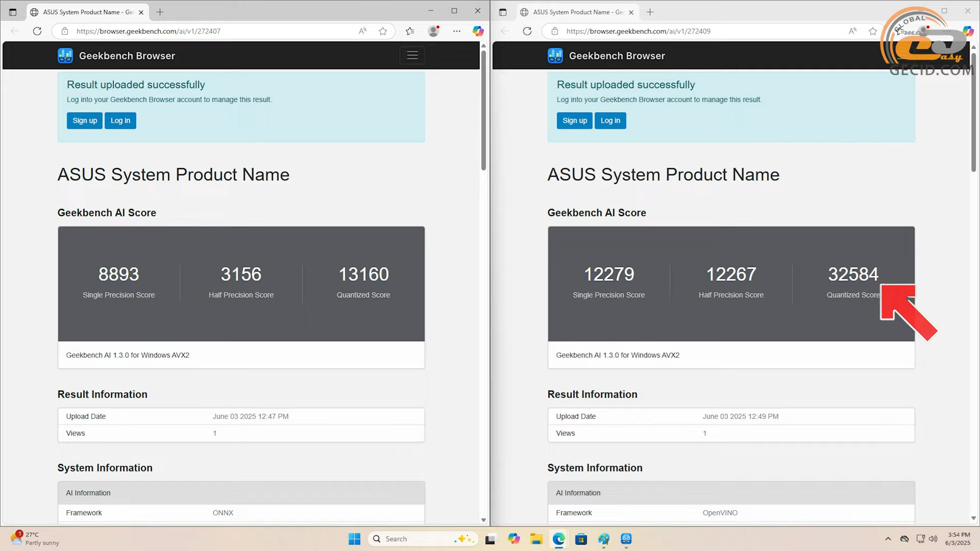Select upload date June 03 2025 12:49 PM
The height and width of the screenshot is (551, 980).
741,416
